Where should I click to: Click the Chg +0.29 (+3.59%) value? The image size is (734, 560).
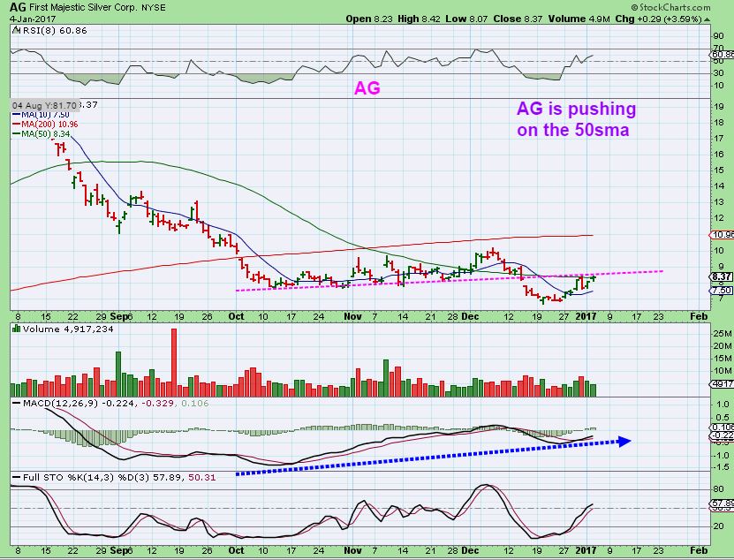(x=658, y=19)
